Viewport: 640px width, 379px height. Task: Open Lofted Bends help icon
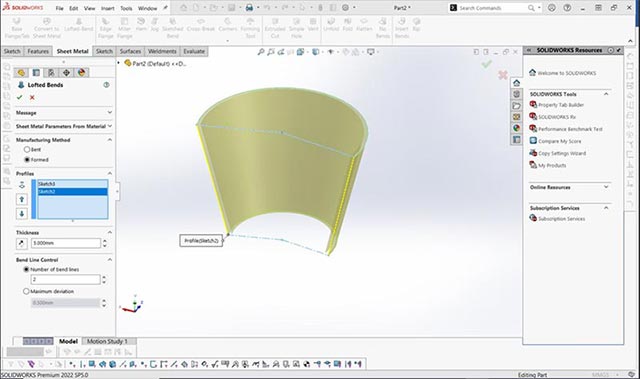[106, 85]
